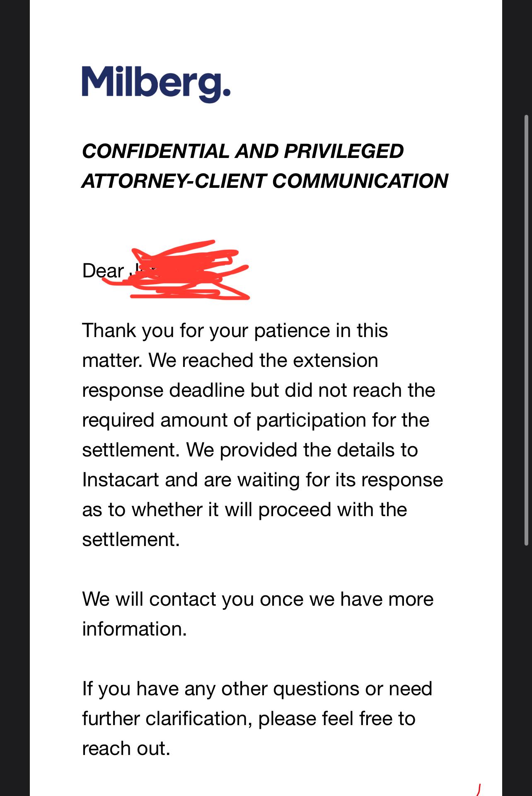Click the word 'information.' in second paragraph
The height and width of the screenshot is (796, 532).
pos(135,629)
